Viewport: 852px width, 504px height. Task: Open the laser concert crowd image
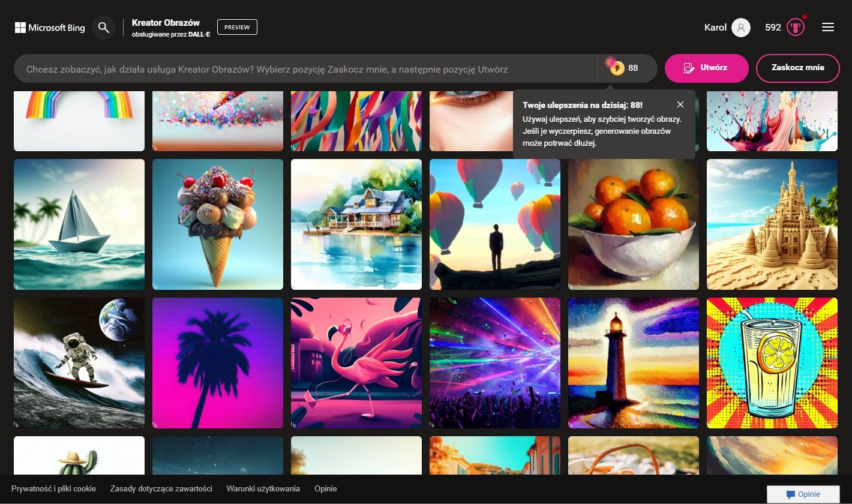tap(495, 363)
